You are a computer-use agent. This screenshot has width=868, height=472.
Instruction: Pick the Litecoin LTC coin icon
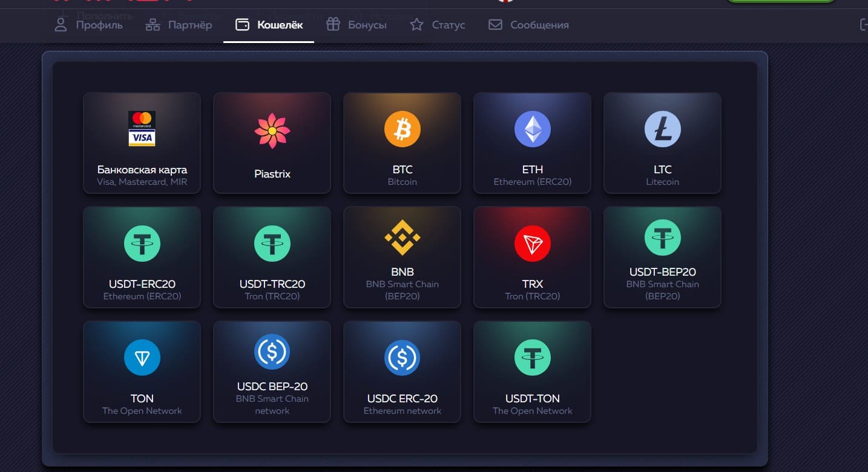662,129
